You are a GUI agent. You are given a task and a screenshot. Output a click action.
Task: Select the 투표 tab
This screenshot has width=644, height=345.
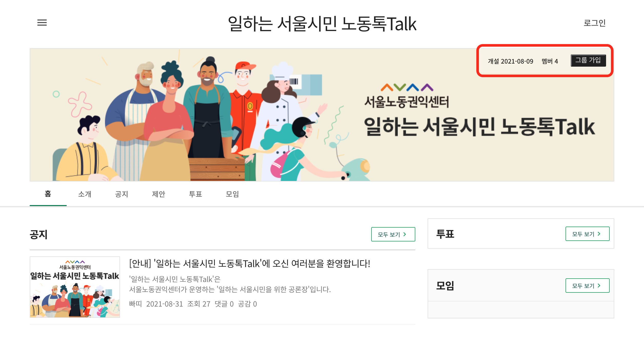tap(195, 194)
